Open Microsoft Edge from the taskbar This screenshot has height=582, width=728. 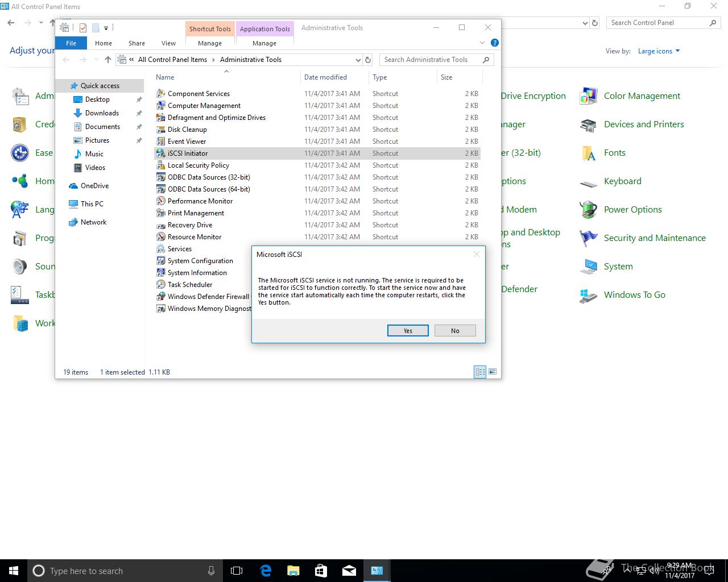[x=266, y=571]
